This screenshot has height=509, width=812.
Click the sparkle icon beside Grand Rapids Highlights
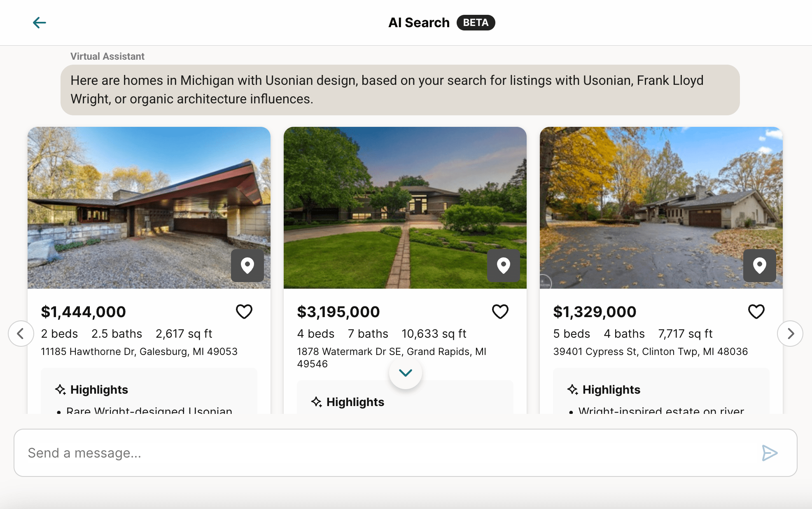point(317,402)
